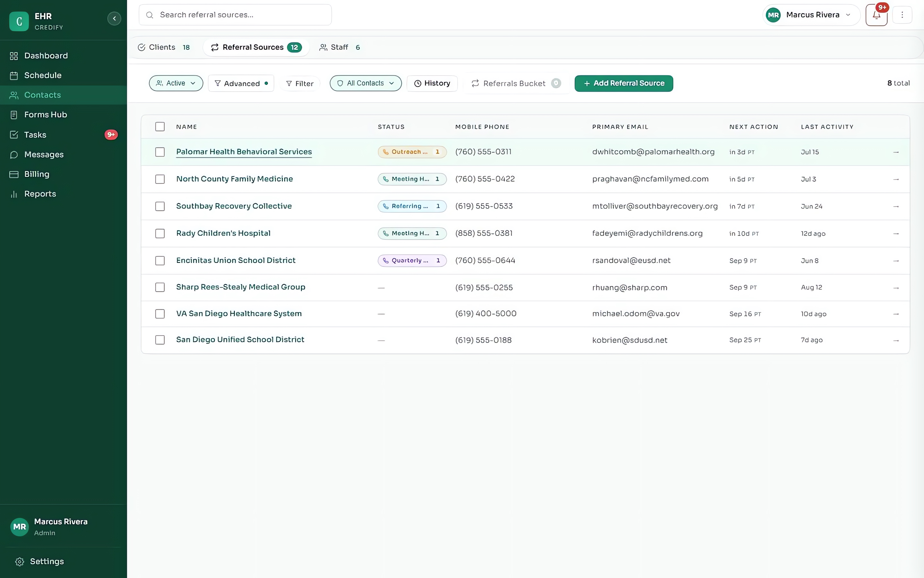The width and height of the screenshot is (924, 578).
Task: Open the Sharp Rees-Stealy Medical Group link
Action: 241,287
